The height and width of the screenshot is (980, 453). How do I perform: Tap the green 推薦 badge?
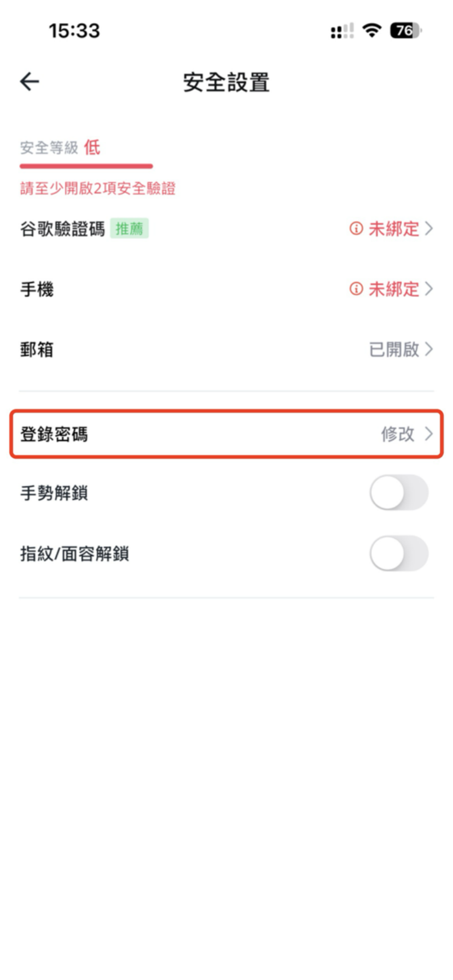coord(129,229)
